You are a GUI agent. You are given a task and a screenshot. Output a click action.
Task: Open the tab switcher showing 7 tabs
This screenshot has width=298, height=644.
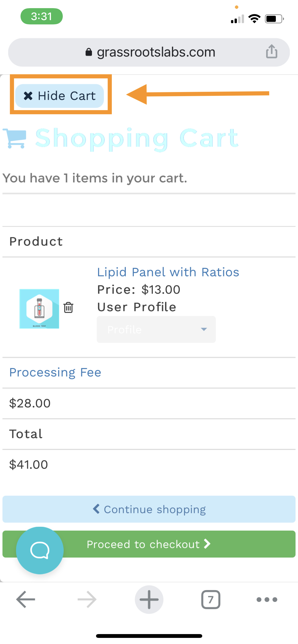tap(211, 599)
